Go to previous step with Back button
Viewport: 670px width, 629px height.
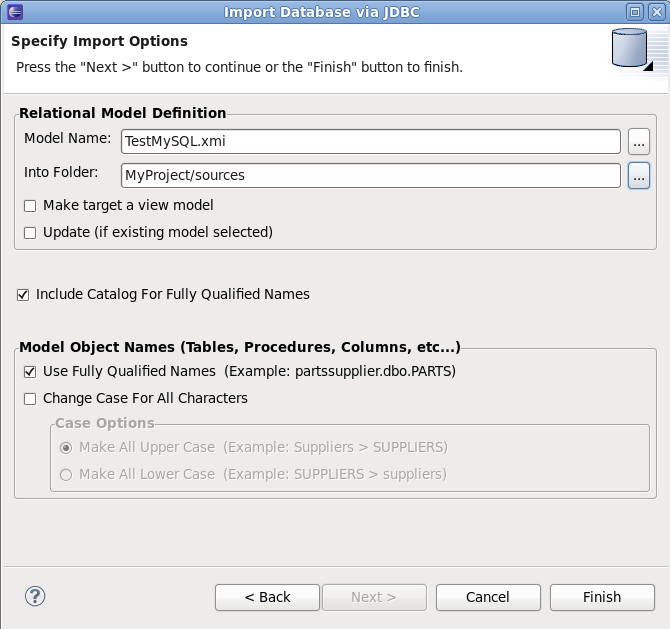click(267, 597)
